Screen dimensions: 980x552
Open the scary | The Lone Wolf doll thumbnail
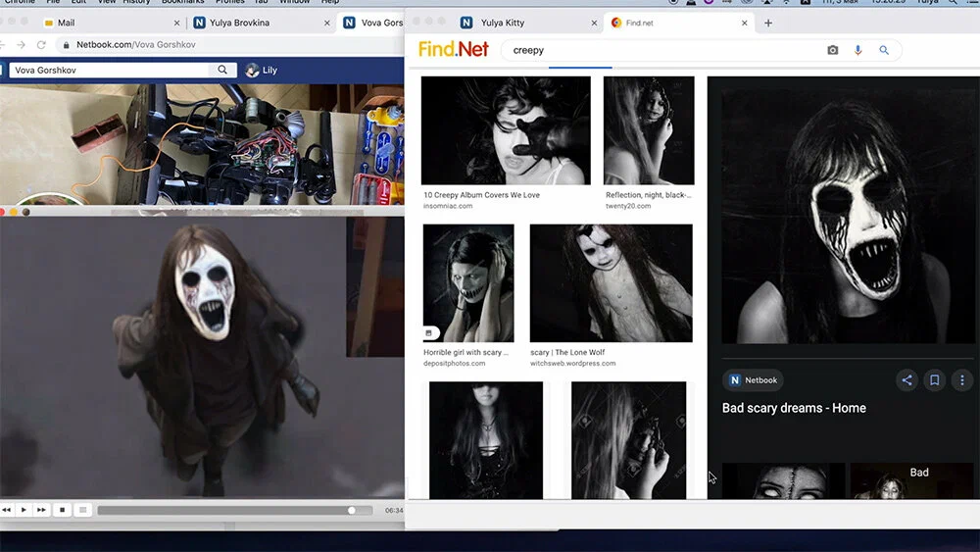point(612,283)
